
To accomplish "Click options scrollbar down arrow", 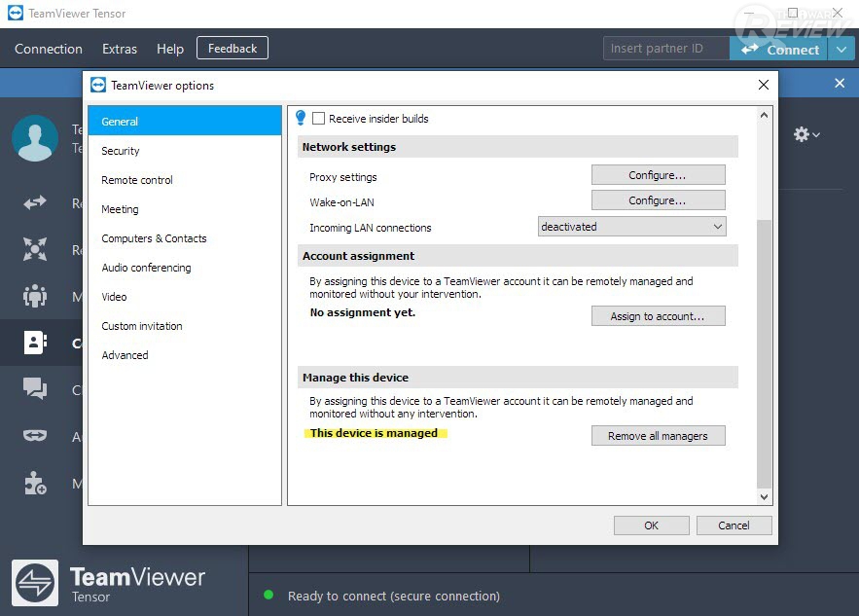I will coord(764,497).
